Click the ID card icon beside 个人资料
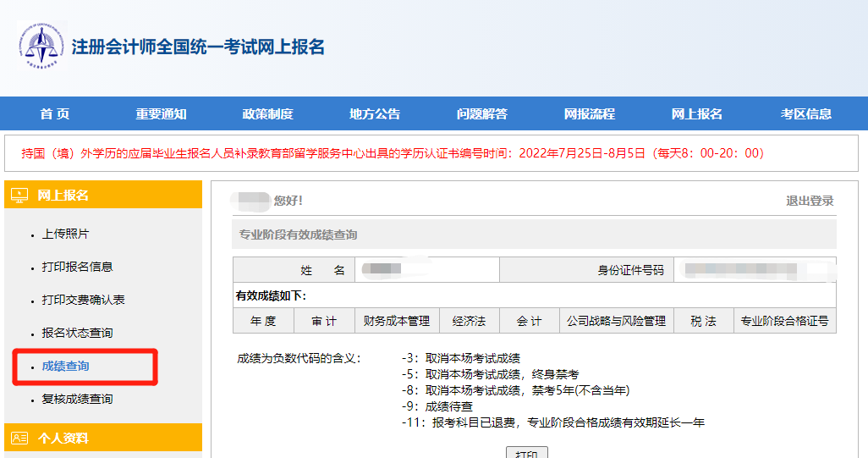The height and width of the screenshot is (458, 868). [19, 438]
